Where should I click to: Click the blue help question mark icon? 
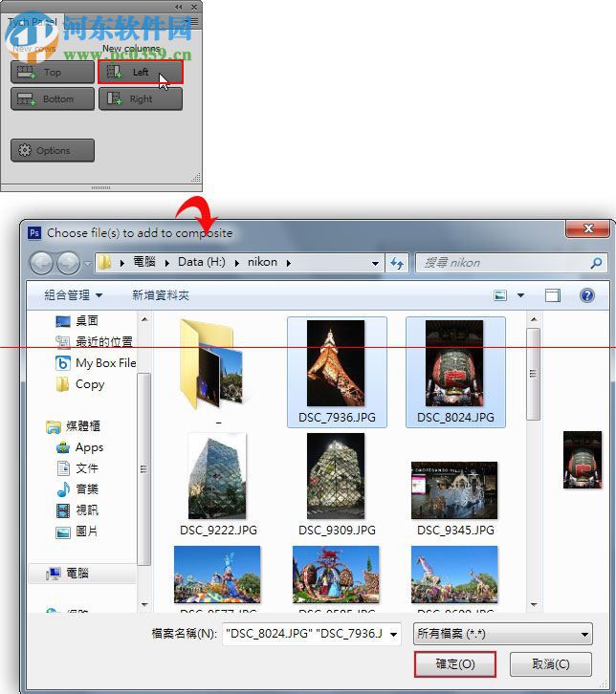[x=587, y=295]
